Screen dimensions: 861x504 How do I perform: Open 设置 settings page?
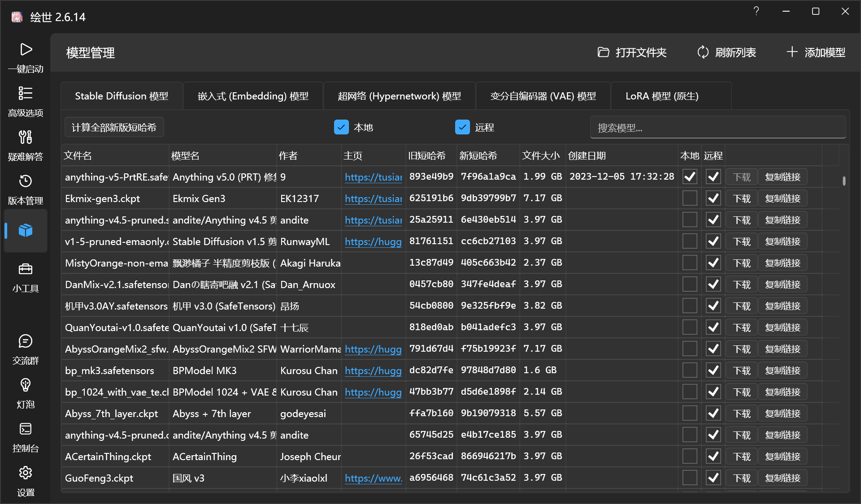click(x=26, y=481)
